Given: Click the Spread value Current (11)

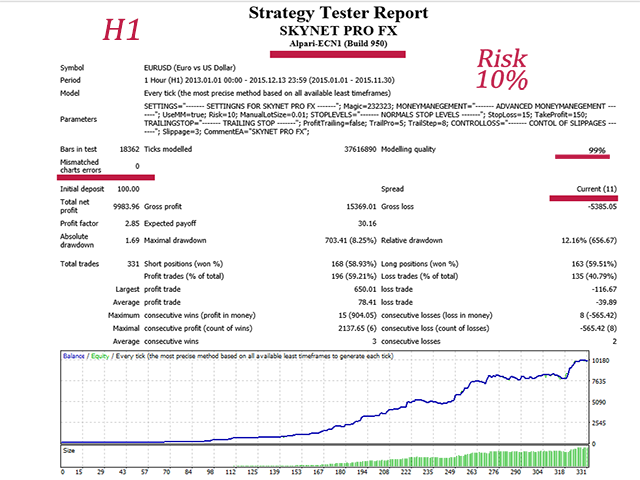Looking at the screenshot, I should 596,189.
